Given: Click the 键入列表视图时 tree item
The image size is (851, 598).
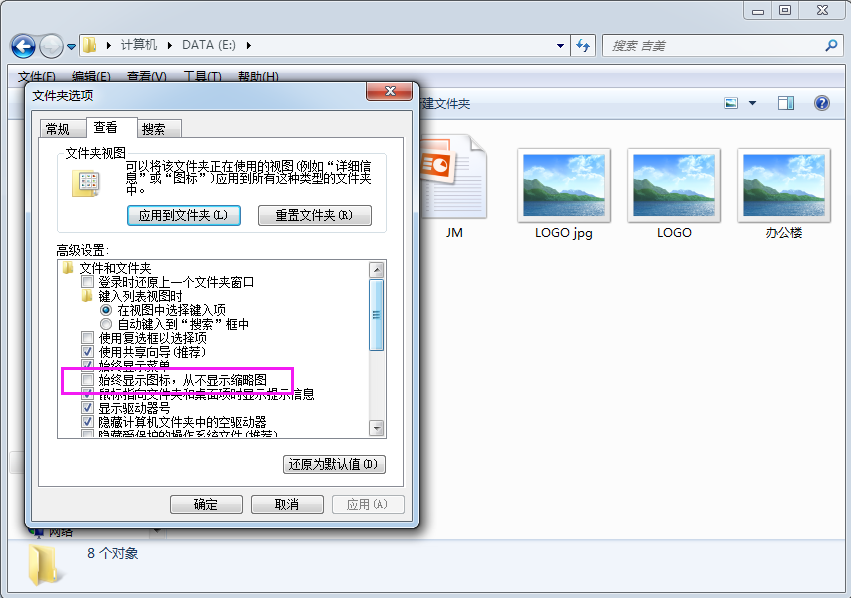Looking at the screenshot, I should [x=140, y=296].
